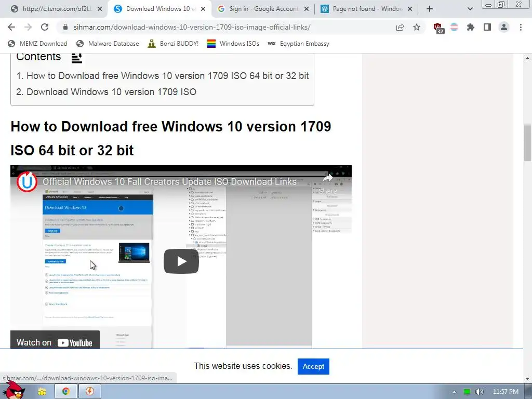
Task: Open the Chrome profile avatar
Action: (504, 27)
